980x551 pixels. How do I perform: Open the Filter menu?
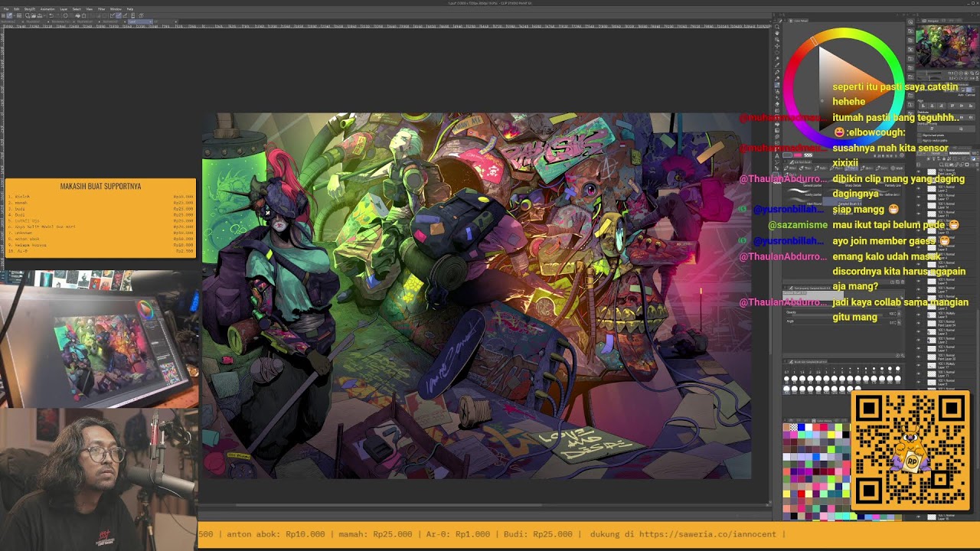click(x=102, y=9)
